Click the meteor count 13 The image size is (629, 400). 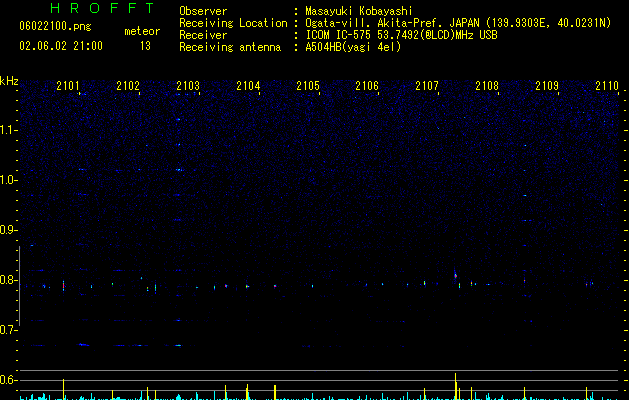pyautogui.click(x=145, y=46)
